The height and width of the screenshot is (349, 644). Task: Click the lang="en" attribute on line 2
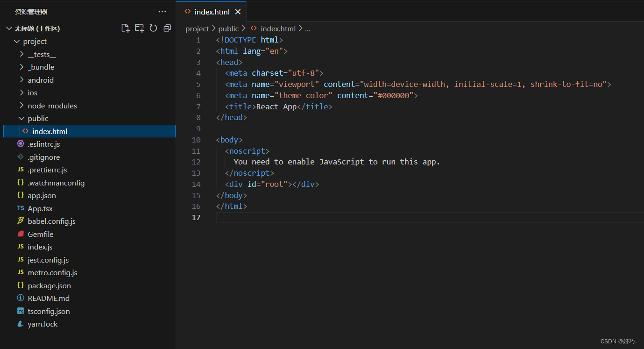[263, 51]
